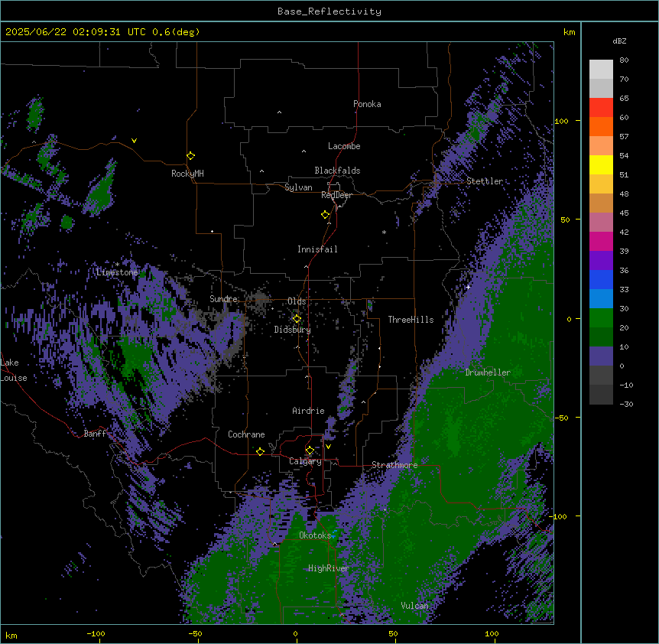659x644 pixels.
Task: Select the dark green 20 dBZ legend swatch
Action: pos(601,337)
